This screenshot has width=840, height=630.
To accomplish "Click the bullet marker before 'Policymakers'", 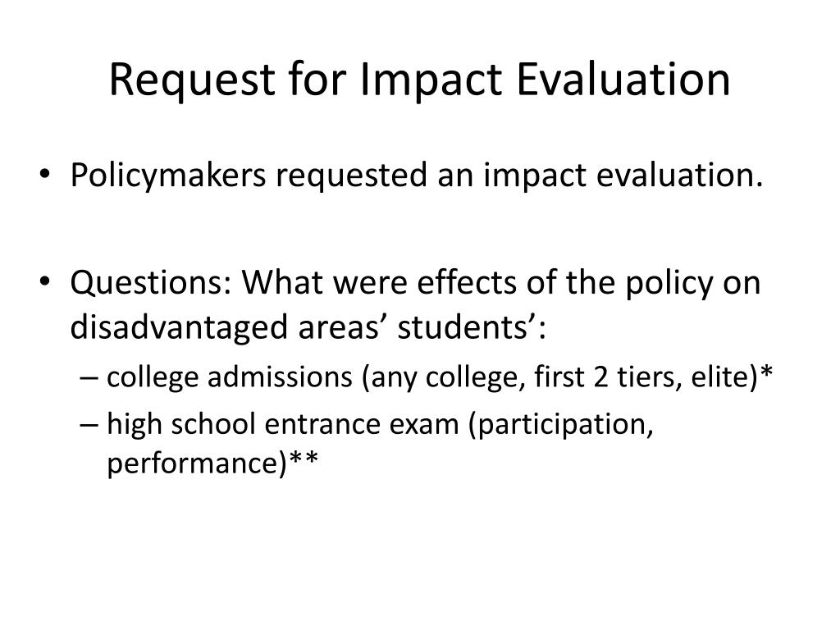I will tap(44, 176).
